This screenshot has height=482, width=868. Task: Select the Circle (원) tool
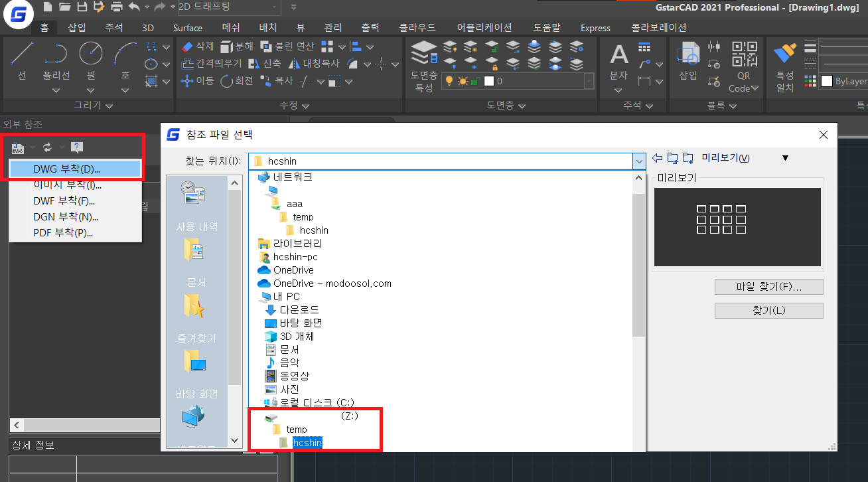point(91,60)
